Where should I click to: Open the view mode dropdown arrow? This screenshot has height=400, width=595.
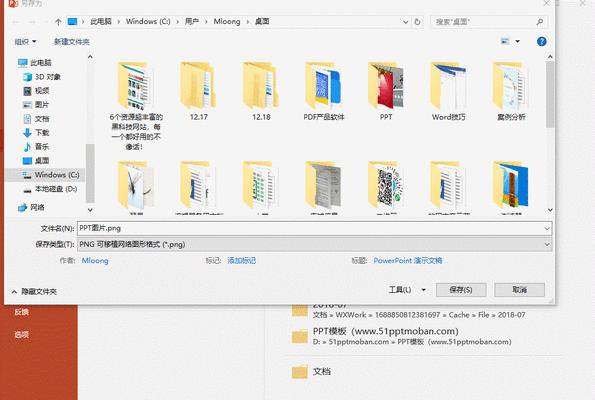click(517, 41)
